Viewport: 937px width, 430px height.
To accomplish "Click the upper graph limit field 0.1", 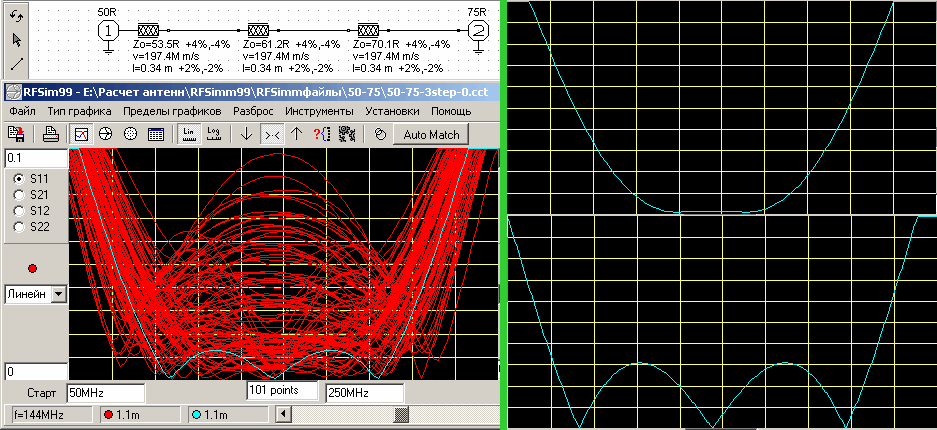I will pyautogui.click(x=35, y=159).
